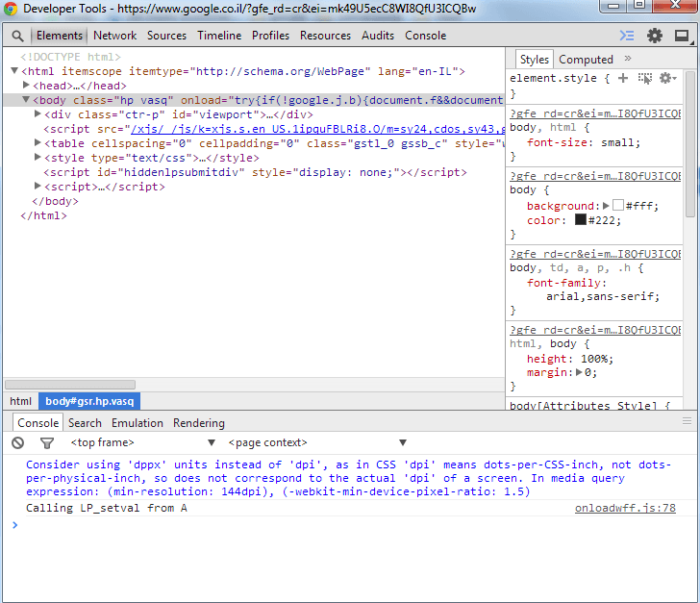Expand the head element node

tap(26, 85)
